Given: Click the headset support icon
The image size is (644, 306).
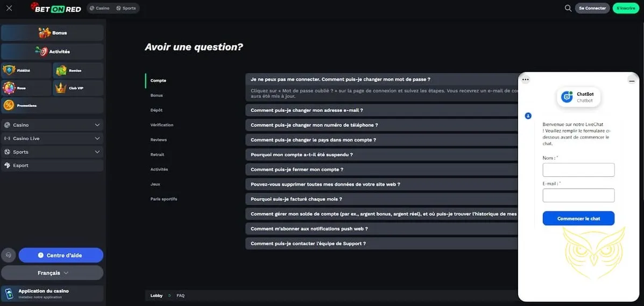Looking at the screenshot, I should click(x=9, y=255).
